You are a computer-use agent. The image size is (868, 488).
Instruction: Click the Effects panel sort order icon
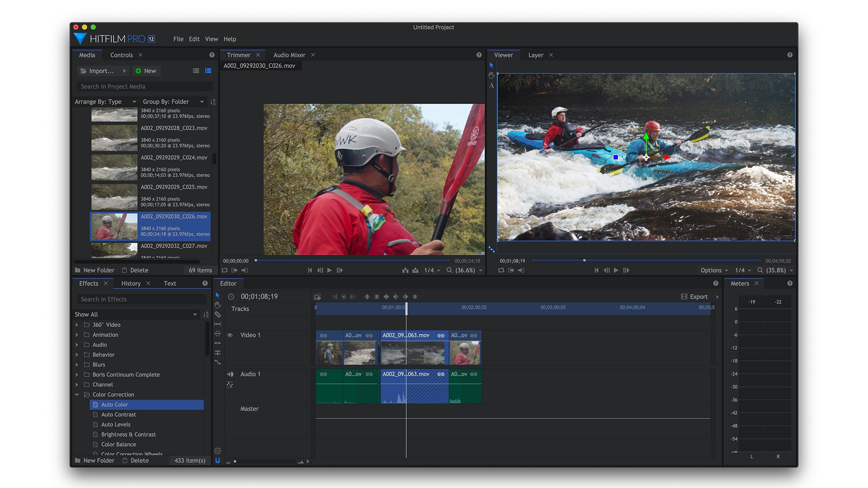(206, 314)
